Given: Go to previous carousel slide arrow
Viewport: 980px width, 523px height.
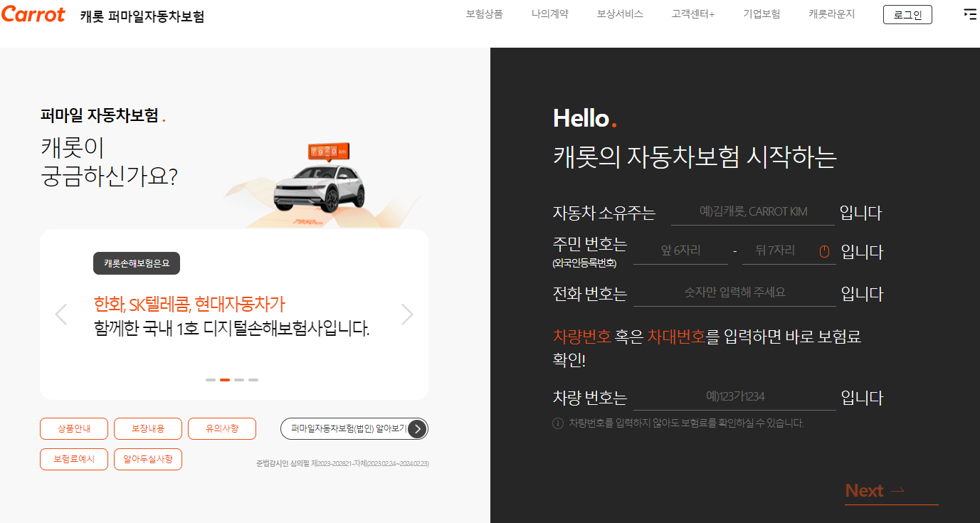Looking at the screenshot, I should (x=61, y=314).
